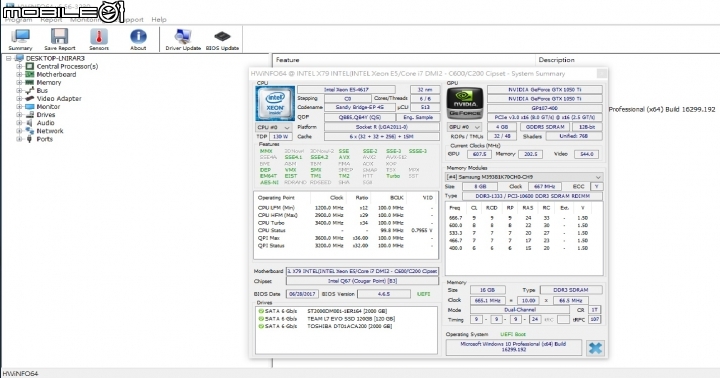This screenshot has height=378, width=720.
Task: Click the BIOS Date field
Action: pos(302,294)
